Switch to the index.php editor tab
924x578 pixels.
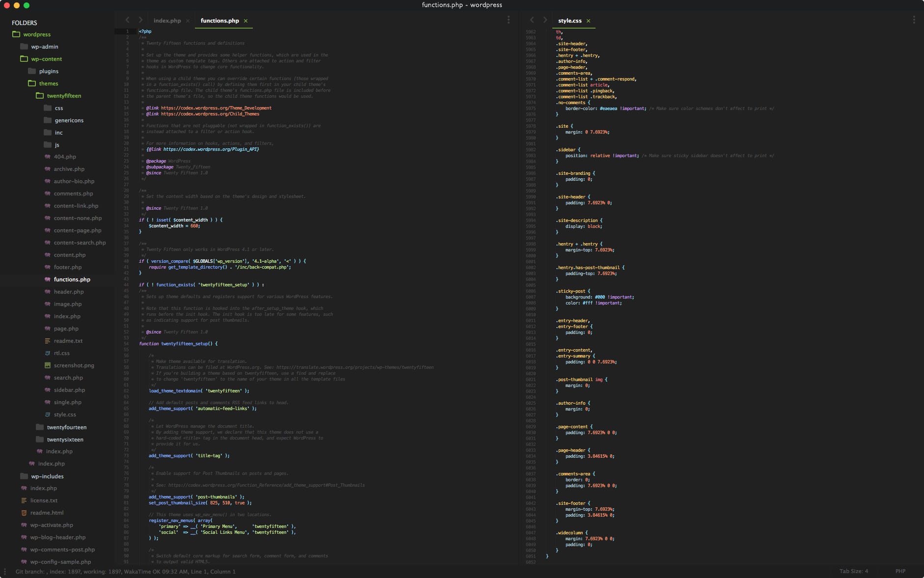[x=167, y=21]
